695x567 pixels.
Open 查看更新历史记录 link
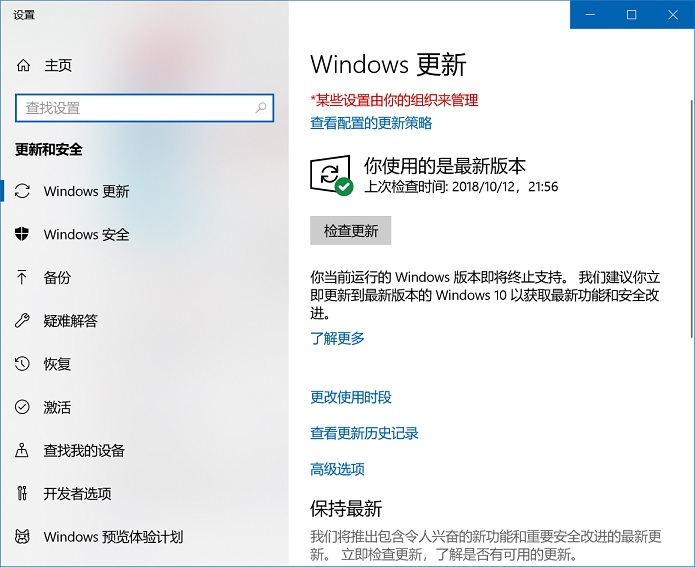[x=364, y=433]
